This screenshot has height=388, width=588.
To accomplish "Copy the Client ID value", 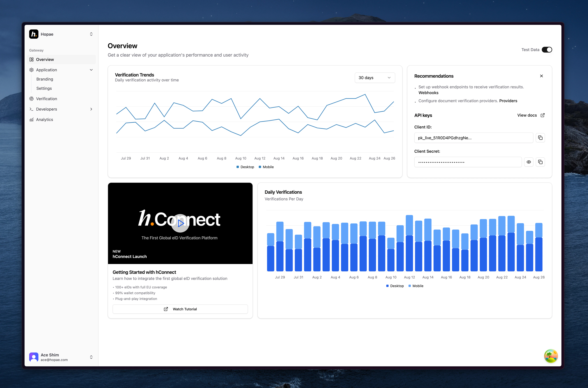I will coord(540,138).
